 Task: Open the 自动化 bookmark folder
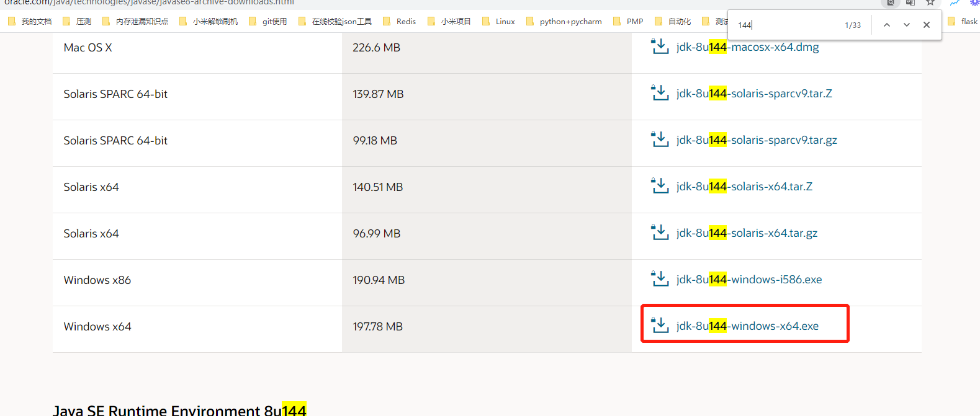(673, 21)
